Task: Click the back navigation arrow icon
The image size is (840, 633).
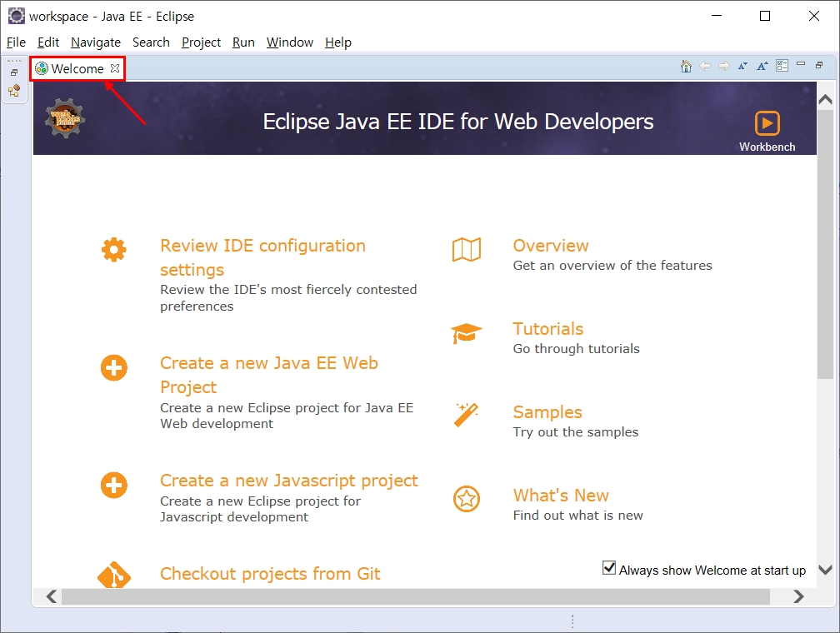Action: tap(705, 66)
